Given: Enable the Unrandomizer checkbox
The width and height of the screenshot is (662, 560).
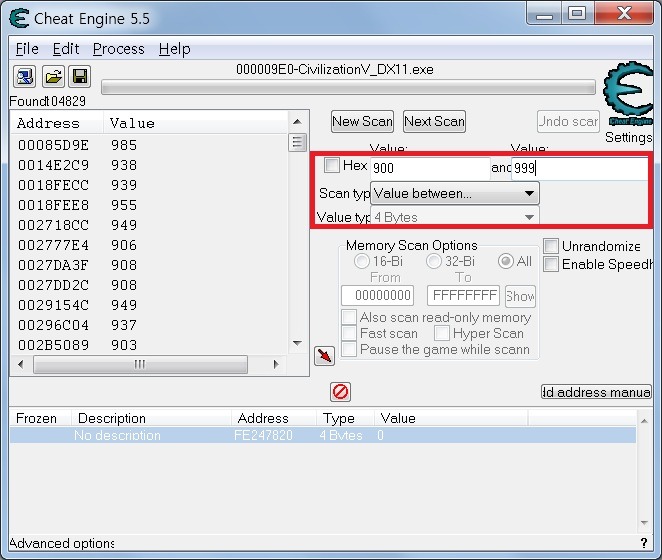Looking at the screenshot, I should [551, 246].
